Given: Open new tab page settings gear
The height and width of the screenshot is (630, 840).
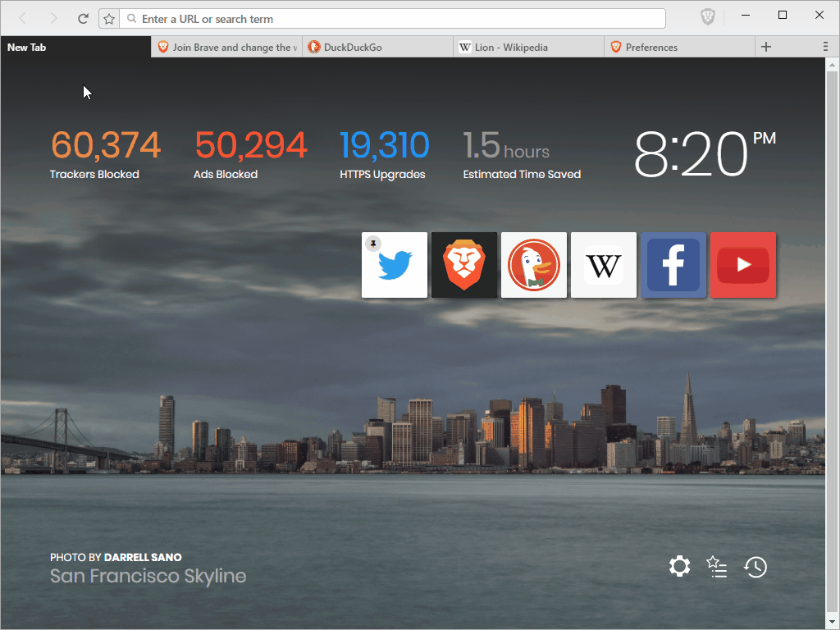Looking at the screenshot, I should 679,566.
